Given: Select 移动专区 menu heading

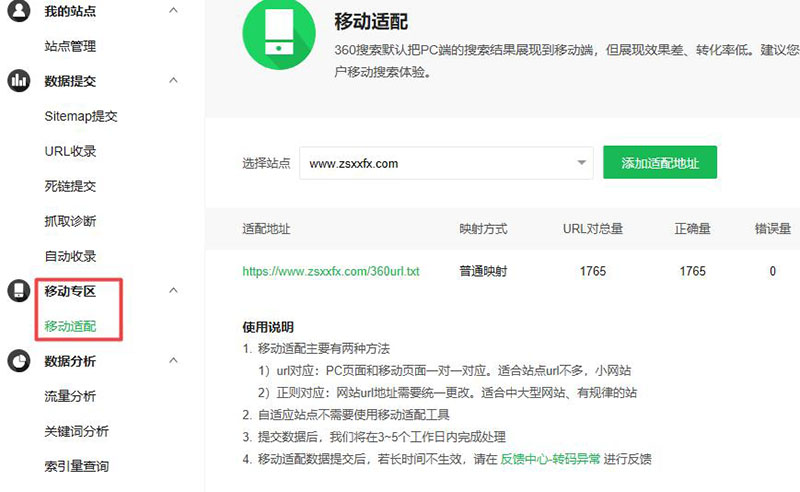Looking at the screenshot, I should (x=70, y=291).
